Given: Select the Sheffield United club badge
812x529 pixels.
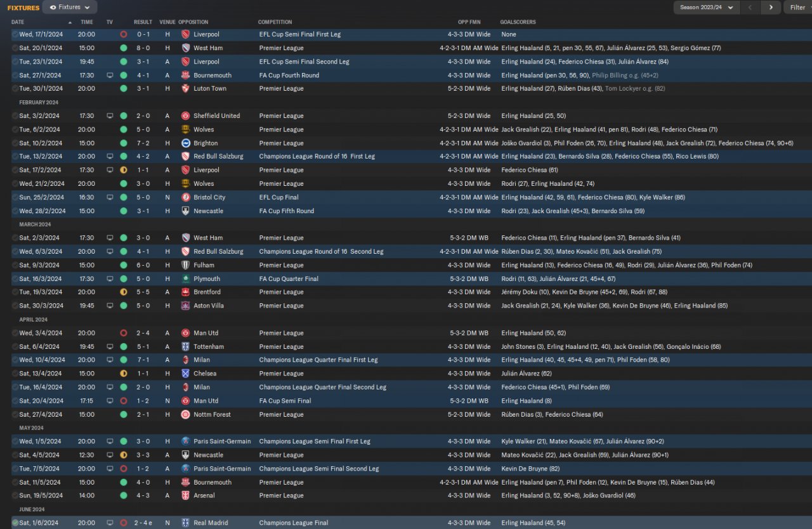Looking at the screenshot, I should [185, 116].
